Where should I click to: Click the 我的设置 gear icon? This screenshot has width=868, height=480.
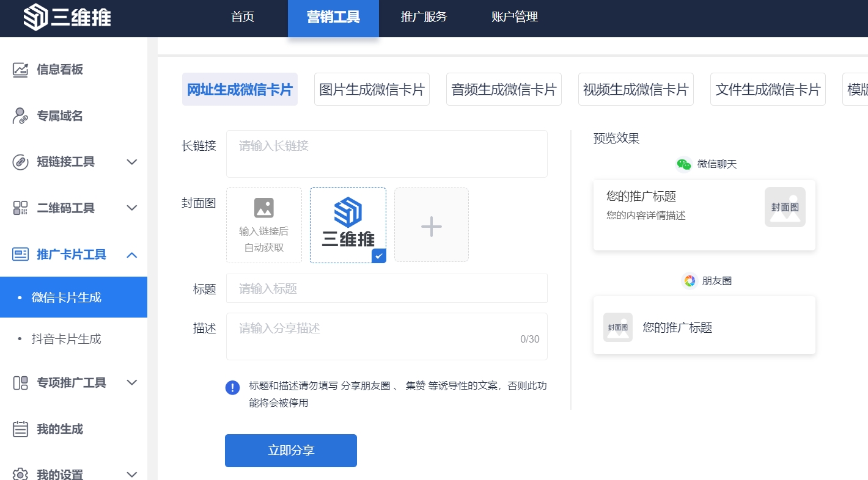pos(21,474)
